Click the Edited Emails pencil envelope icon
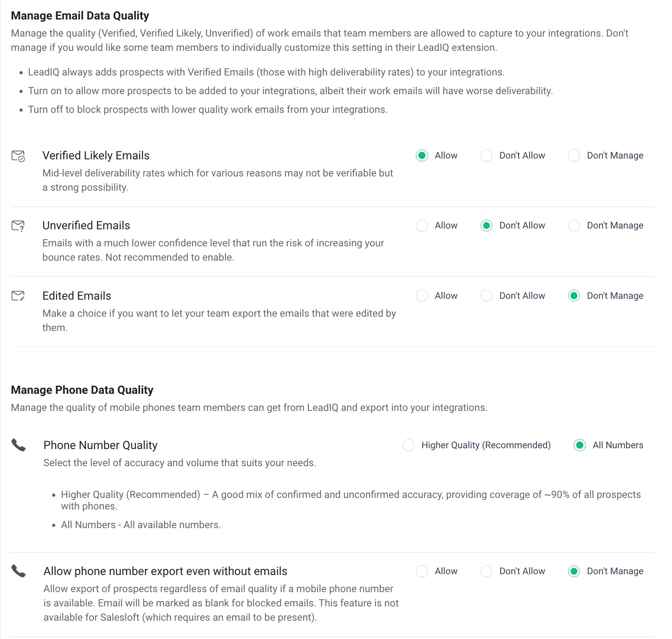The height and width of the screenshot is (639, 672). (18, 296)
